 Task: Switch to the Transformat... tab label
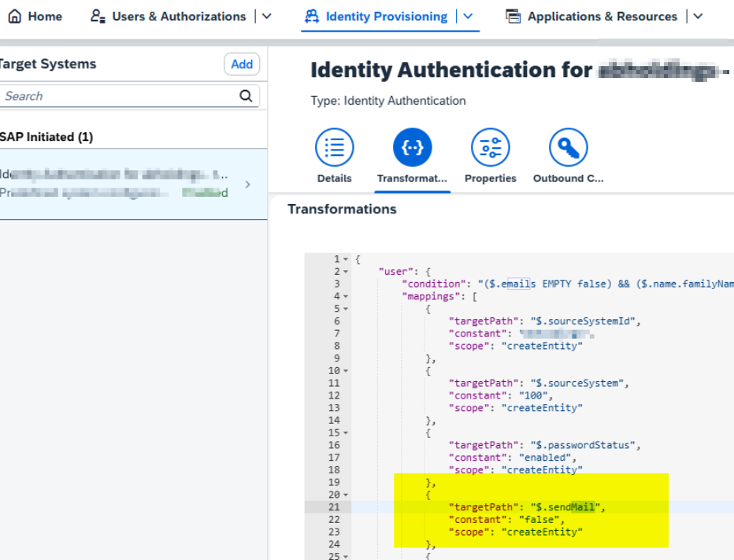(x=413, y=178)
